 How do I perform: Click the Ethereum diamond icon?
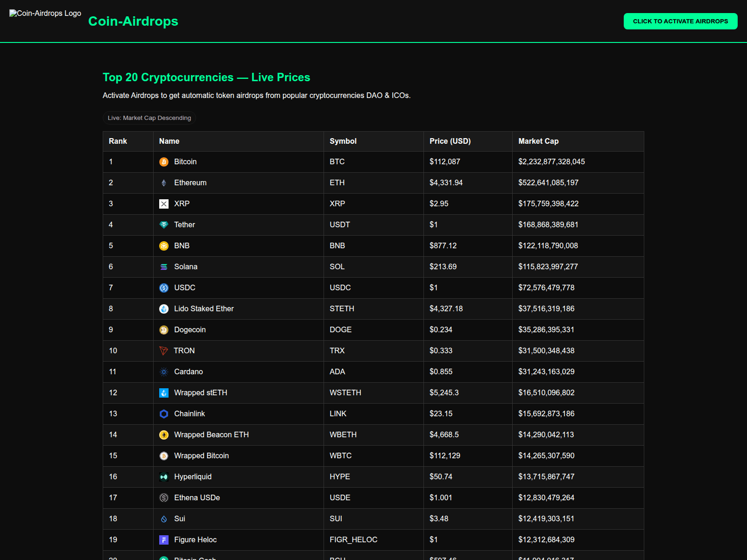coord(164,183)
